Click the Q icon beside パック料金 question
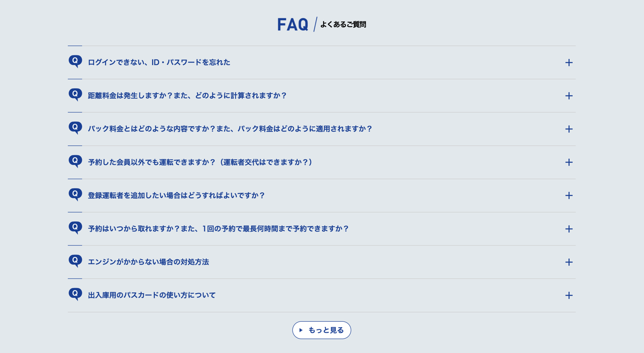644x353 pixels. click(75, 128)
